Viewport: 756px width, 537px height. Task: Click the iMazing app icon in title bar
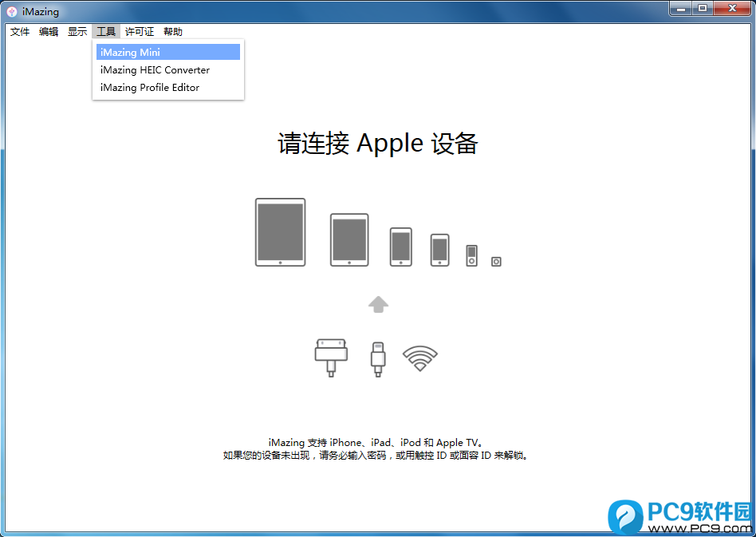pos(12,11)
